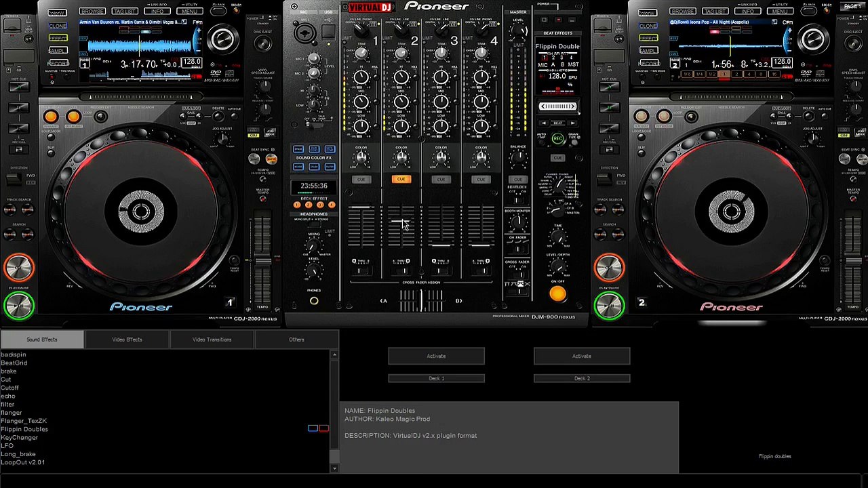Click the Activate button above Deck 1
Image resolution: width=868 pixels, height=488 pixels.
[x=436, y=356]
